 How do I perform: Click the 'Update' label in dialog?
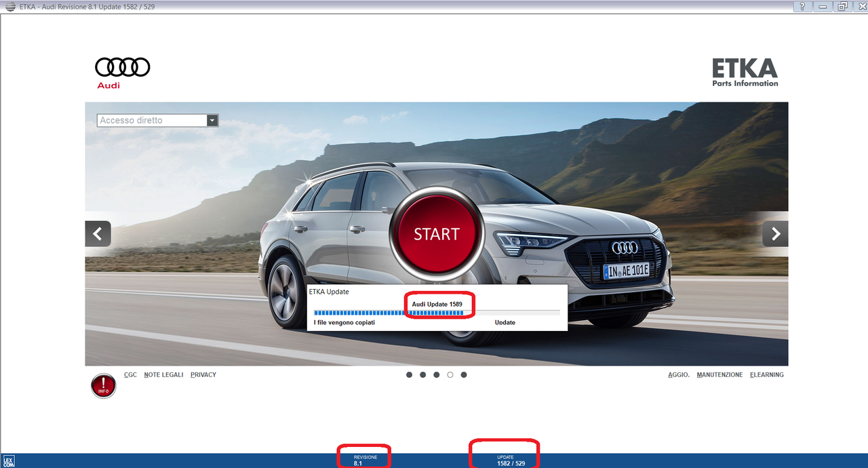(x=505, y=322)
